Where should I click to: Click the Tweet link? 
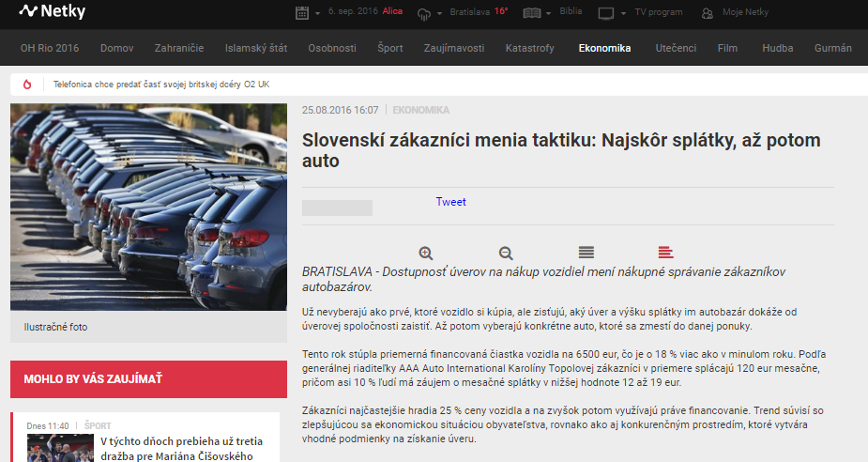pyautogui.click(x=450, y=202)
